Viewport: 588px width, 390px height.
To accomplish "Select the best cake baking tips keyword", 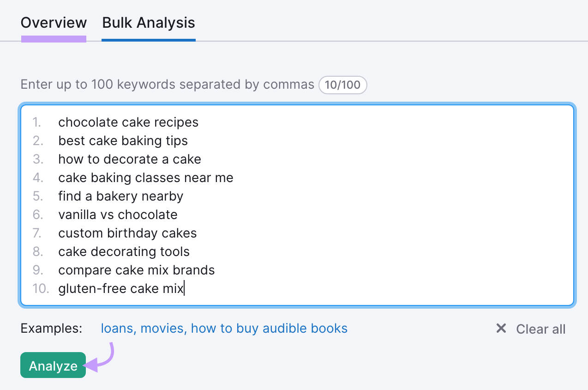I will (123, 140).
